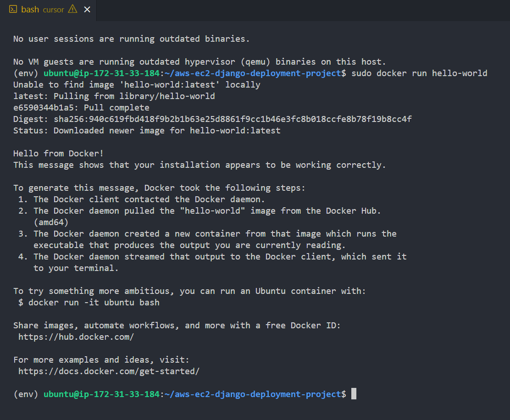Open the https://hub.docker.com/ link
This screenshot has width=510, height=420.
click(x=76, y=337)
